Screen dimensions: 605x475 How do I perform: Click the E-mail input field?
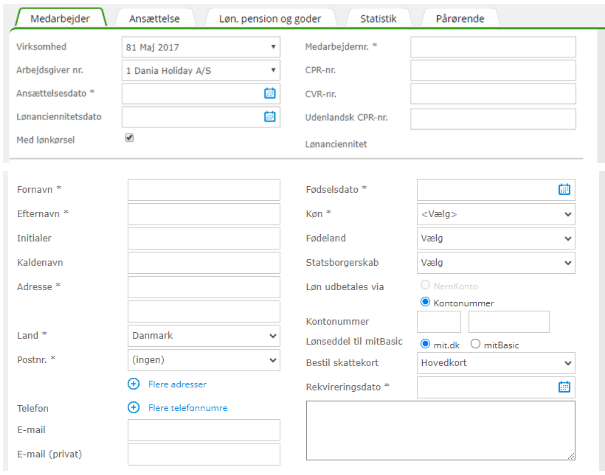coord(204,430)
